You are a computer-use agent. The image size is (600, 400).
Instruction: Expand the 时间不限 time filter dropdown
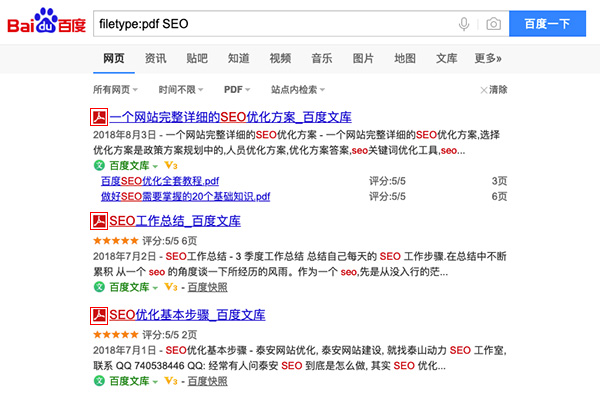pyautogui.click(x=181, y=90)
